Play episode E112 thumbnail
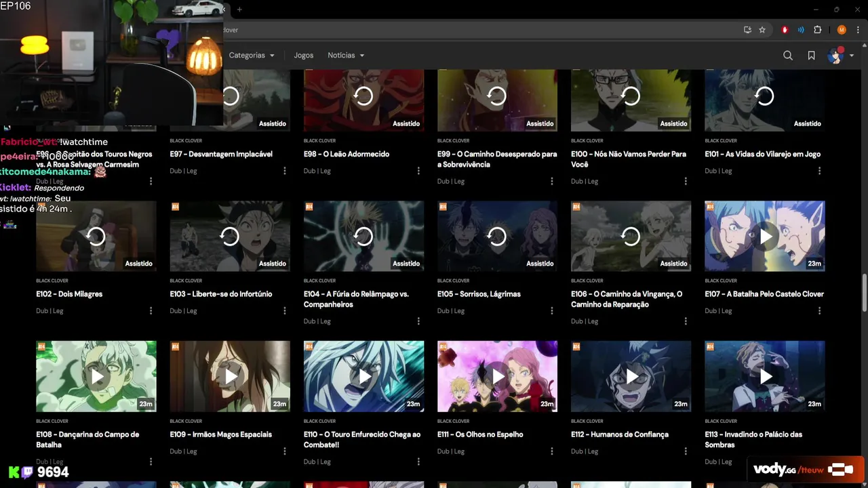 631,376
